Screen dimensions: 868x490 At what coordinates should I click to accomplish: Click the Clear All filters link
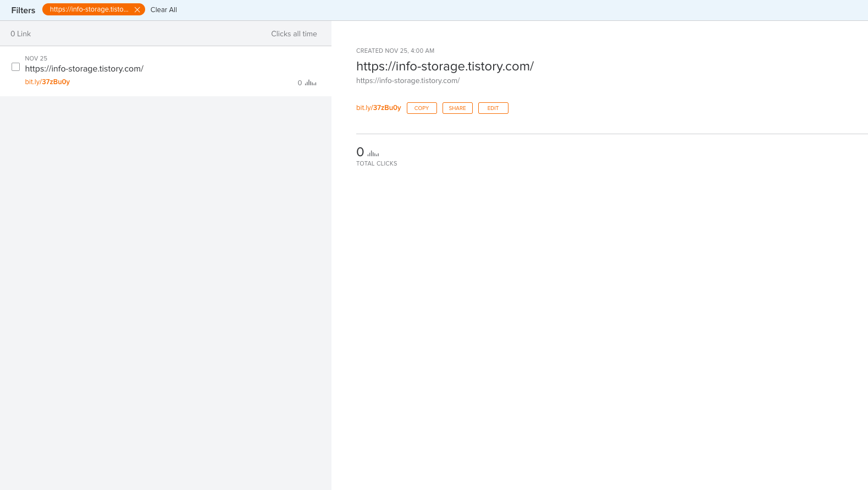pyautogui.click(x=164, y=10)
